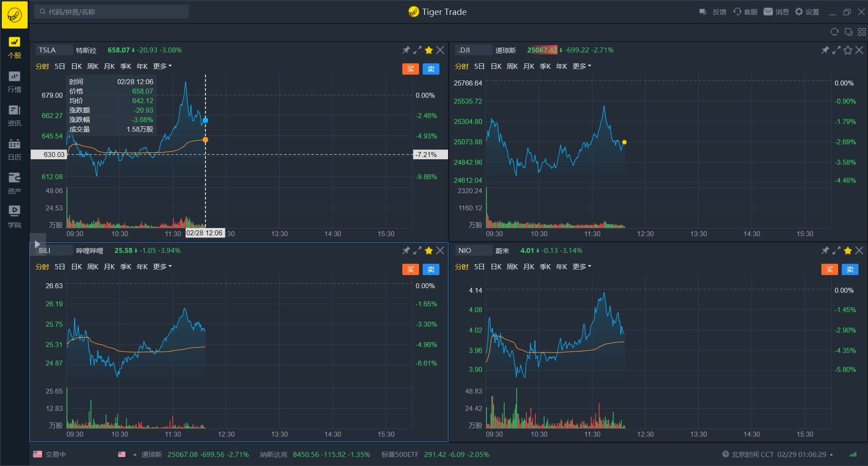The width and height of the screenshot is (868, 466).
Task: Select 分时 tab in BILI panel
Action: click(42, 266)
